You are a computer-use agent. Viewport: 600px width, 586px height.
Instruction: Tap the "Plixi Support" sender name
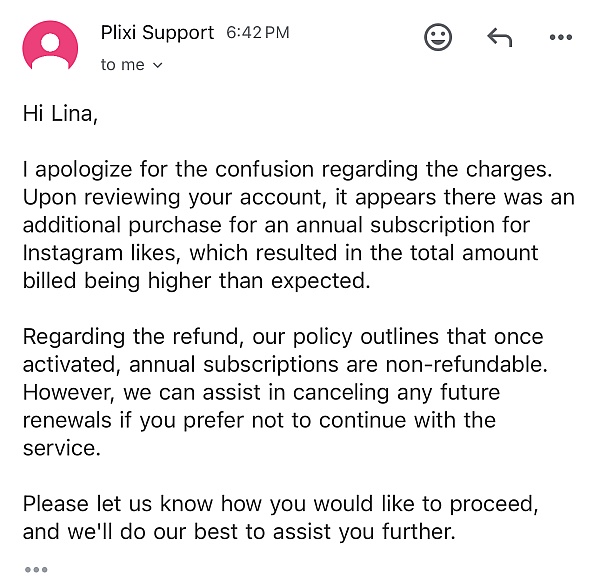pyautogui.click(x=157, y=33)
